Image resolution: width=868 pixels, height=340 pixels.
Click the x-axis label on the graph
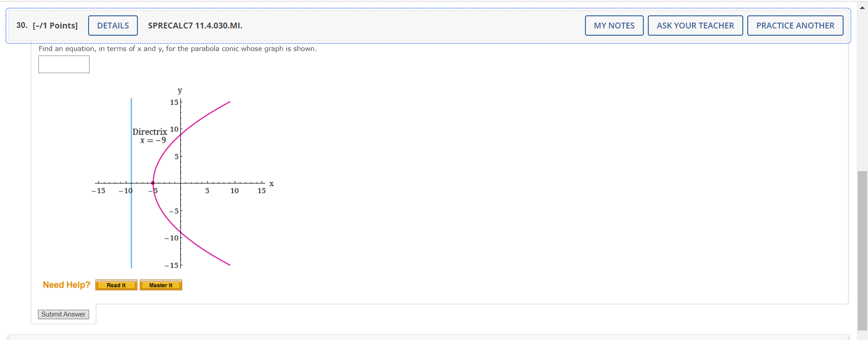tap(271, 183)
